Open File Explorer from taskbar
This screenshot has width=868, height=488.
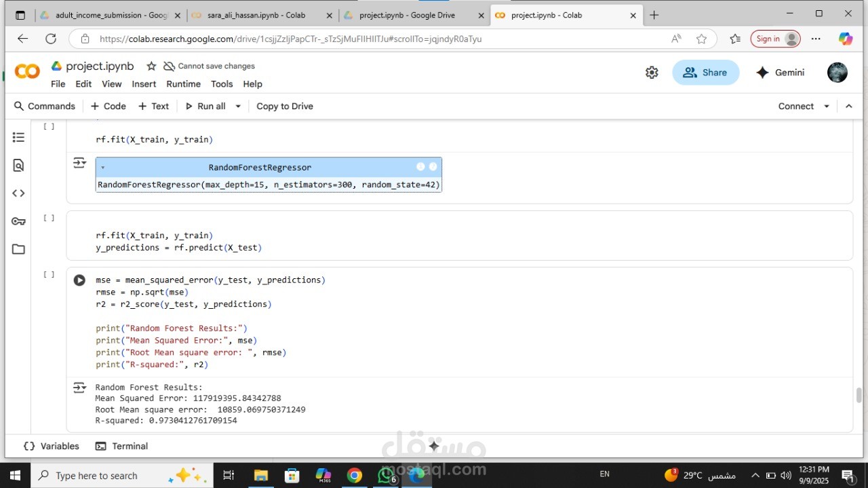[x=260, y=475]
